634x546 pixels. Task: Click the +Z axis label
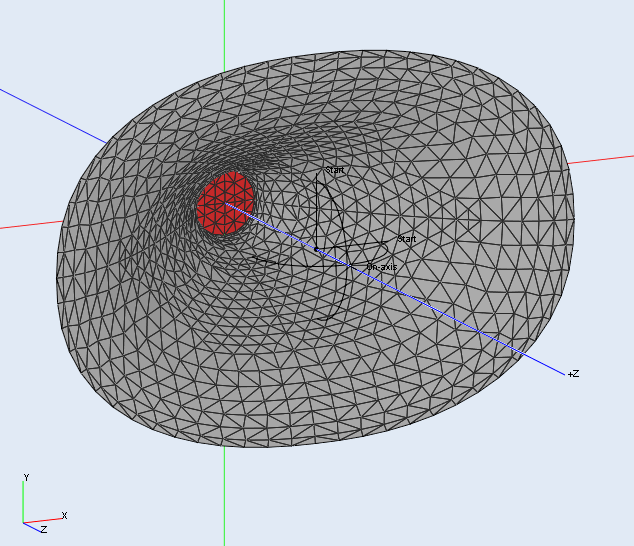[x=573, y=374]
